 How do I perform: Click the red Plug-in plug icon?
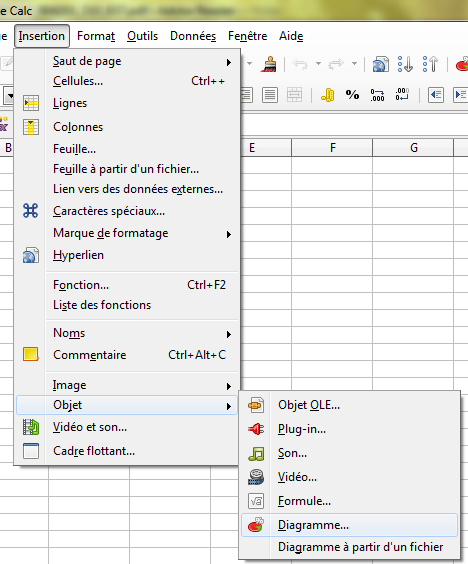tap(256, 429)
